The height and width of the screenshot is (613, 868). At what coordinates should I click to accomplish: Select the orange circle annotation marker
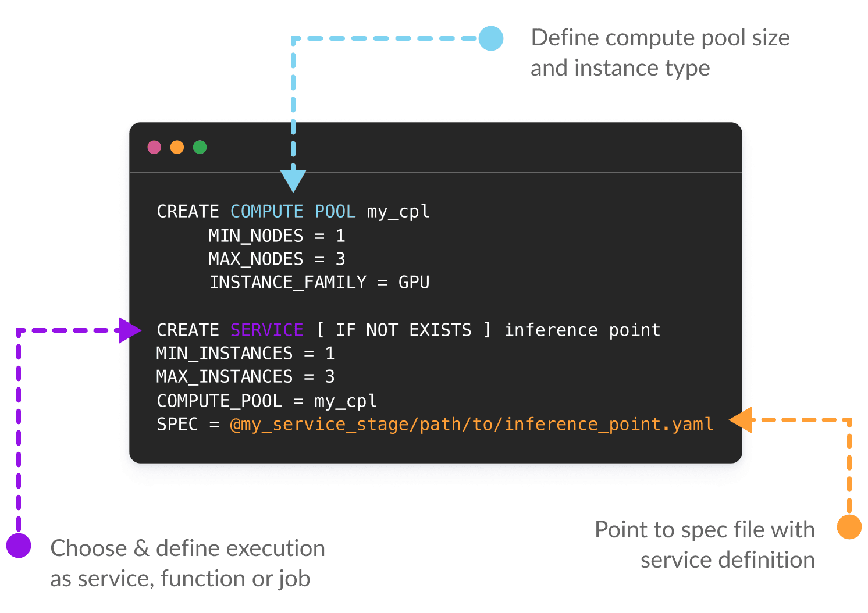pyautogui.click(x=849, y=528)
